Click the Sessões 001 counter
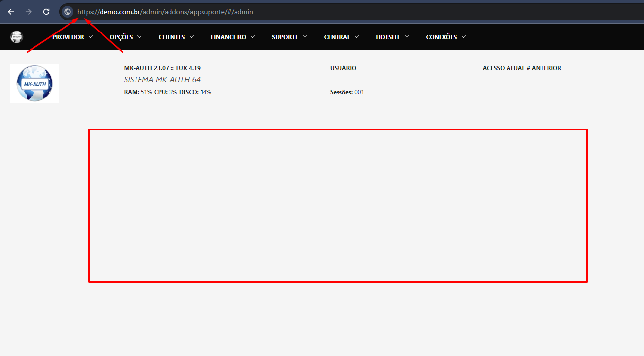This screenshot has width=644, height=356. [x=347, y=92]
